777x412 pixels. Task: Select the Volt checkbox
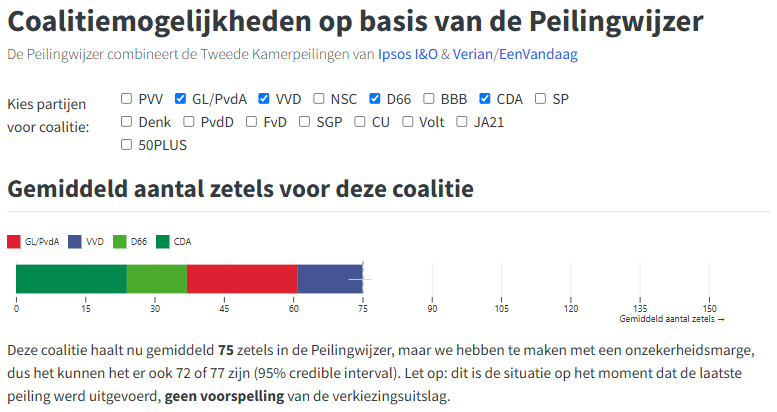click(x=408, y=122)
